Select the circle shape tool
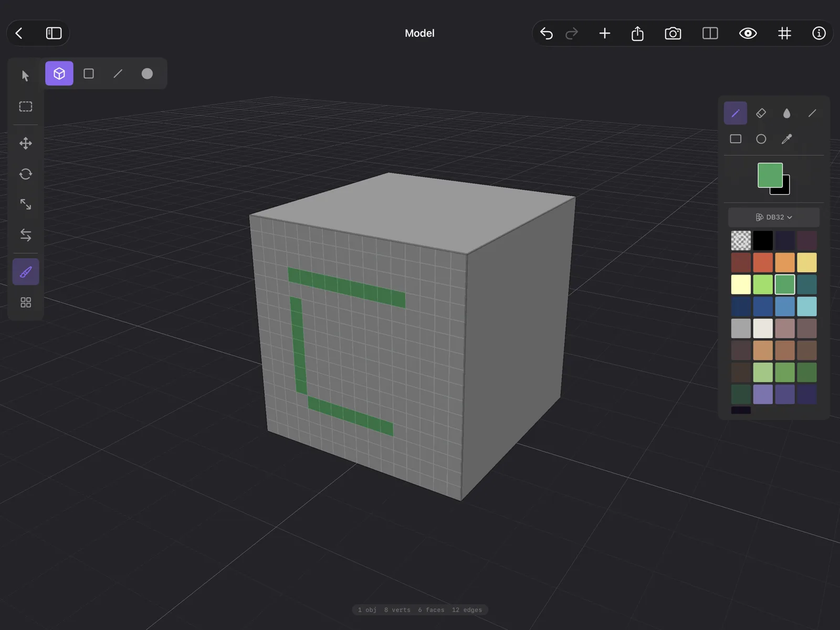Viewport: 840px width, 630px height. point(761,139)
